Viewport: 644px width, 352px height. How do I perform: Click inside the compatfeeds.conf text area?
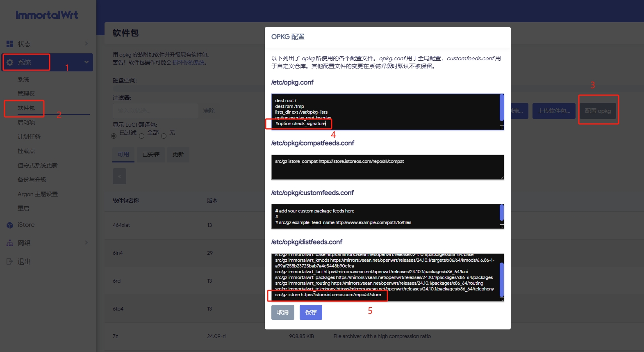click(387, 167)
